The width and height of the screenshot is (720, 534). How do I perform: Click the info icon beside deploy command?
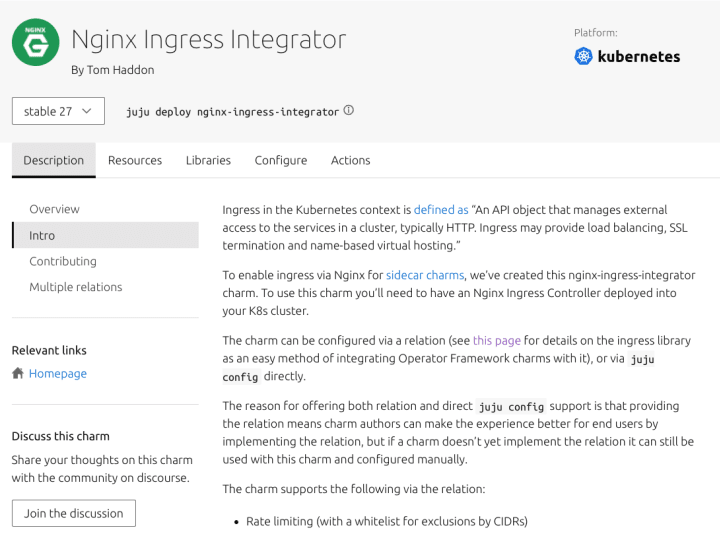pyautogui.click(x=349, y=111)
